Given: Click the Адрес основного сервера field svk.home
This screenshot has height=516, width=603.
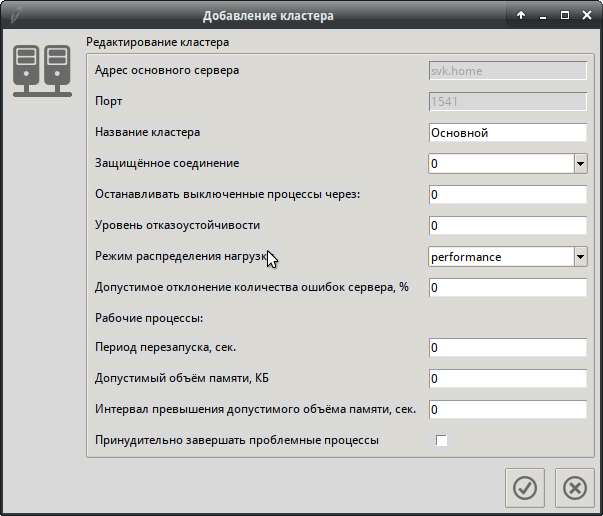Looking at the screenshot, I should pos(506,70).
